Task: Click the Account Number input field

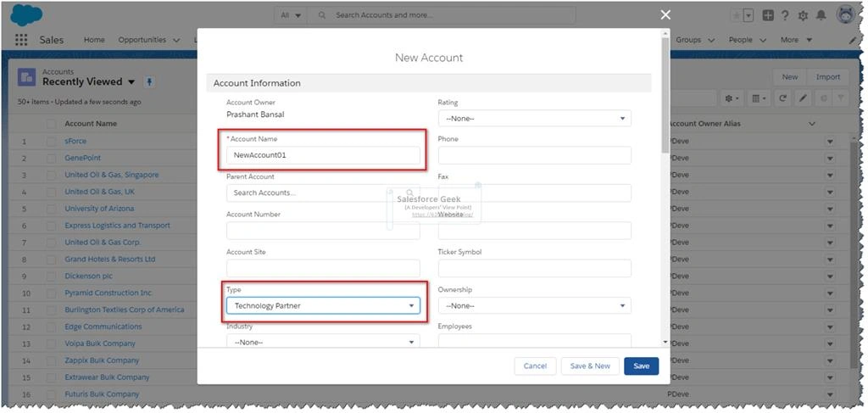Action: (323, 231)
